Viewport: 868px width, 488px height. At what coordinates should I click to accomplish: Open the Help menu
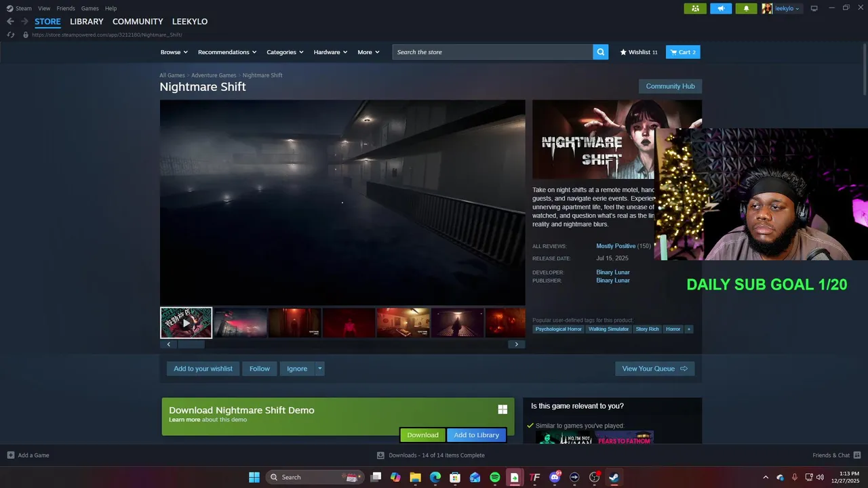111,8
